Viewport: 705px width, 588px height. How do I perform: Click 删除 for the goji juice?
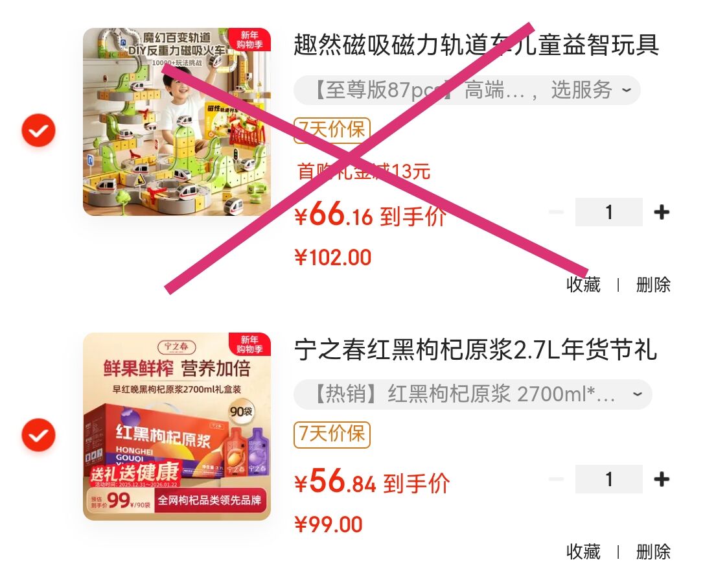(653, 552)
